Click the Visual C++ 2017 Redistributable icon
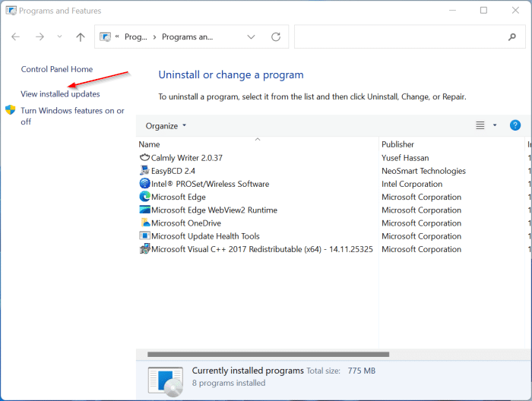The image size is (532, 401). point(144,249)
